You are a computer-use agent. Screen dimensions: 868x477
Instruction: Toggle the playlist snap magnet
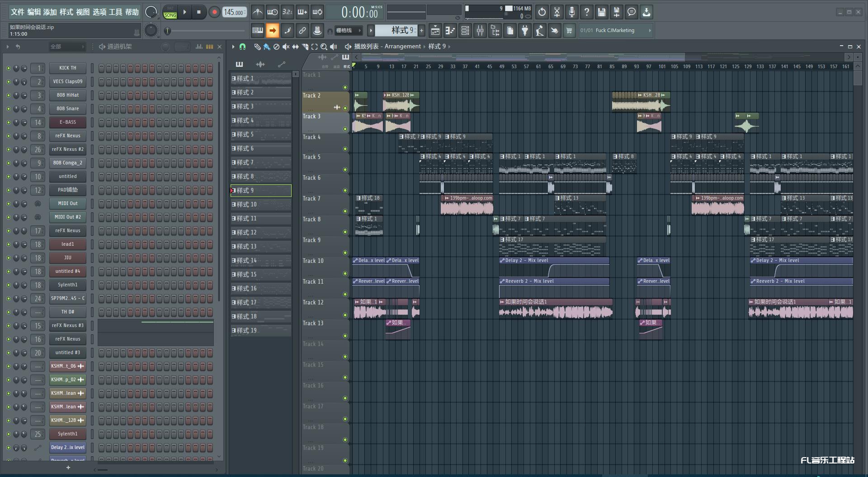tap(242, 47)
